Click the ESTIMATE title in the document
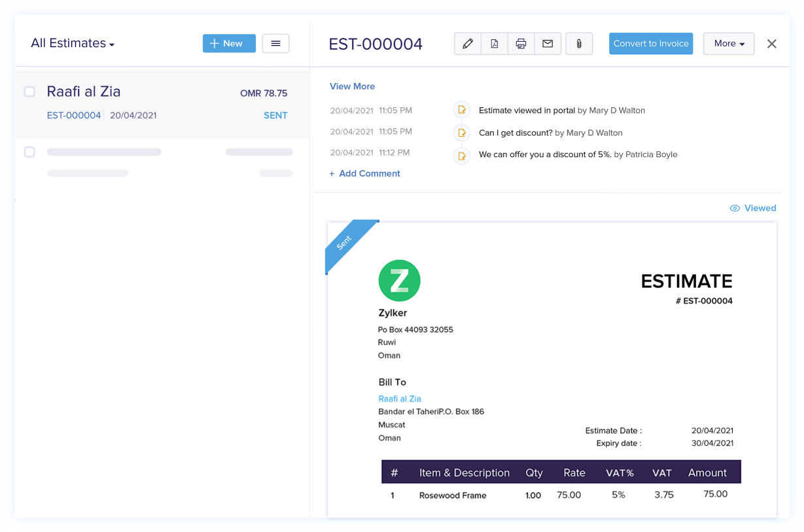 (x=687, y=281)
